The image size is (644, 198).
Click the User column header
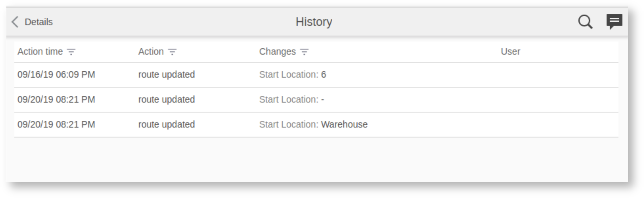tap(510, 51)
